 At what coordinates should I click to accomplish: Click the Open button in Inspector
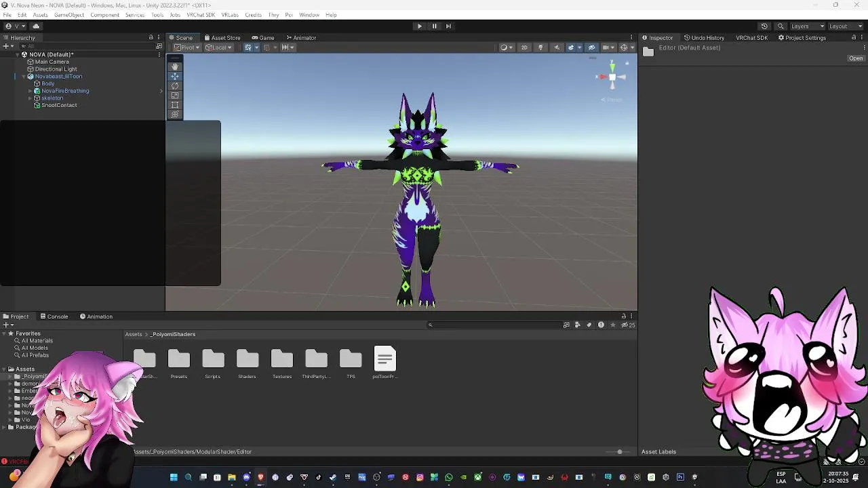[856, 58]
